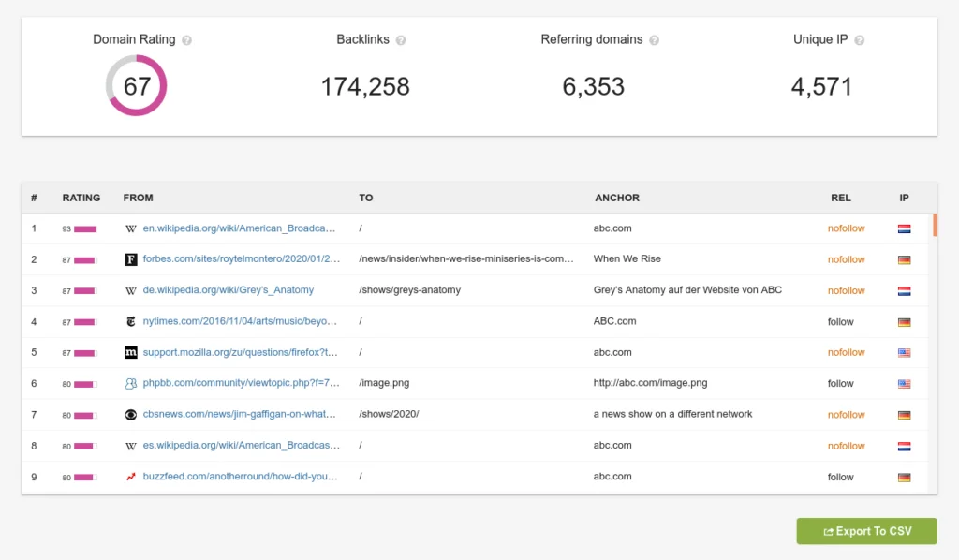Viewport: 959px width, 560px height.
Task: Open the Referring domains help tooltip icon
Action: pos(656,39)
